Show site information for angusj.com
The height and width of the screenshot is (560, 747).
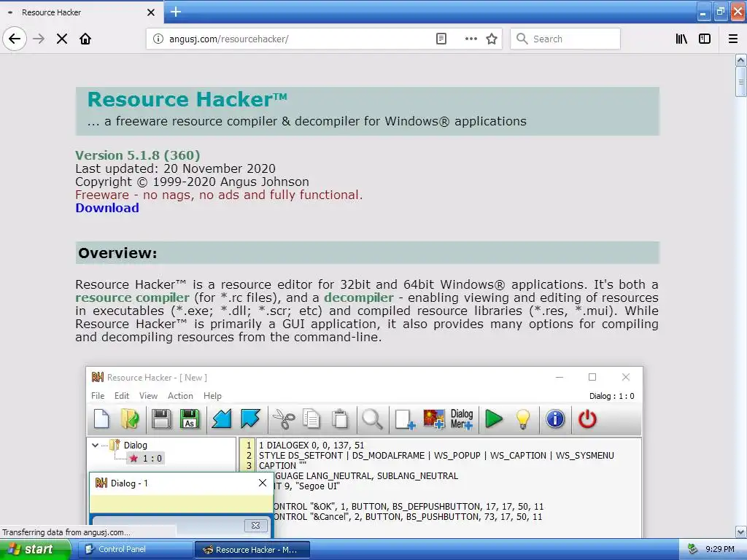tap(158, 39)
